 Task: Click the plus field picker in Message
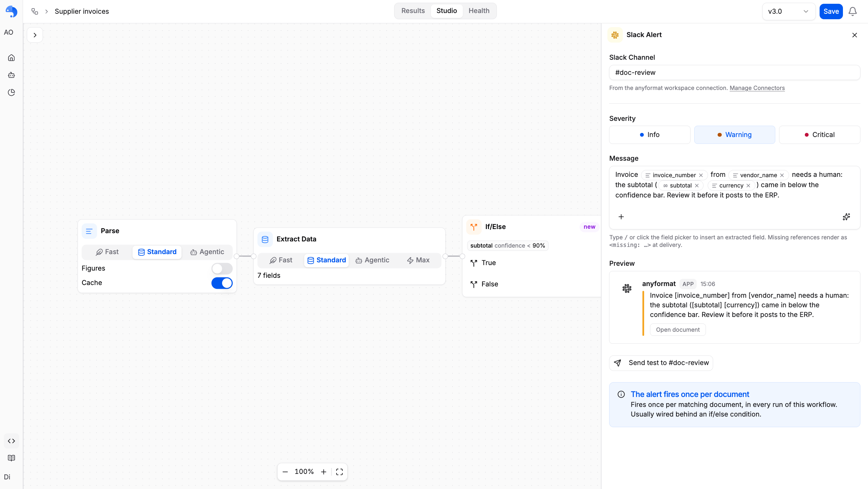(x=621, y=217)
